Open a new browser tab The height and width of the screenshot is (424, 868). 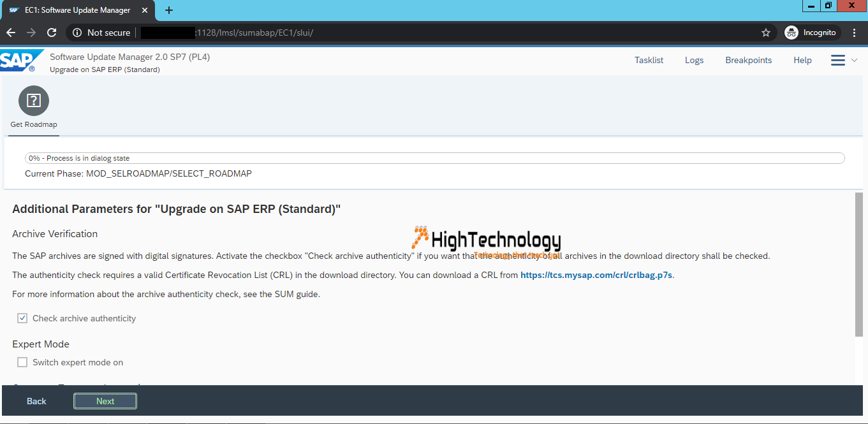(x=169, y=10)
